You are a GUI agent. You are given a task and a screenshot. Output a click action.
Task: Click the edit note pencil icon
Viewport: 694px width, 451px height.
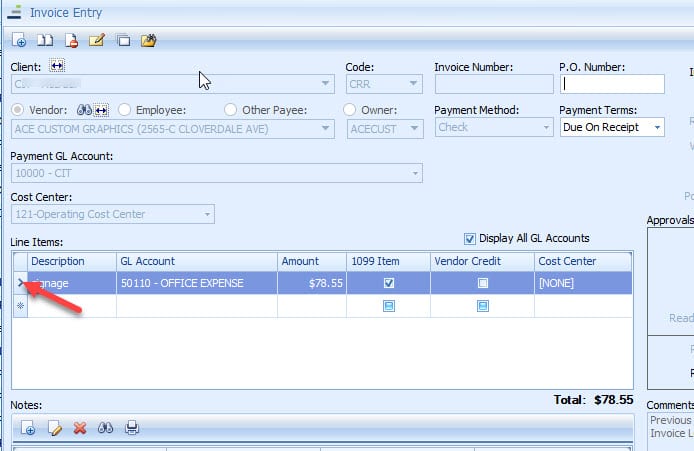54,428
